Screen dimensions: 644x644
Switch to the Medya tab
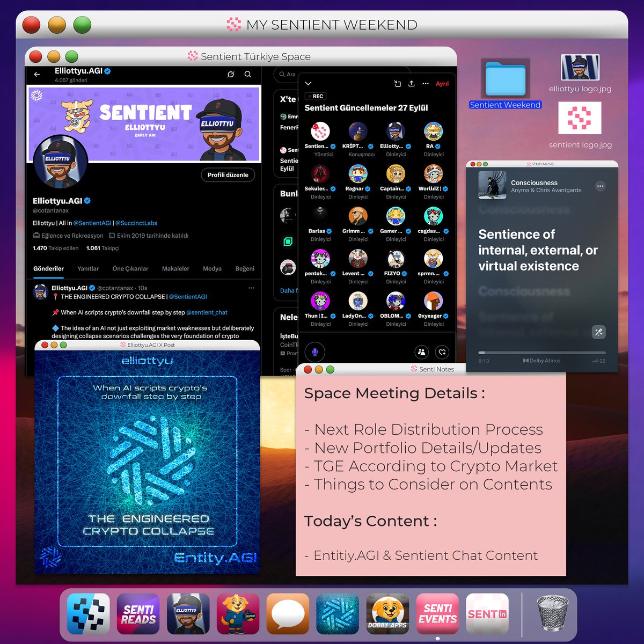[212, 269]
